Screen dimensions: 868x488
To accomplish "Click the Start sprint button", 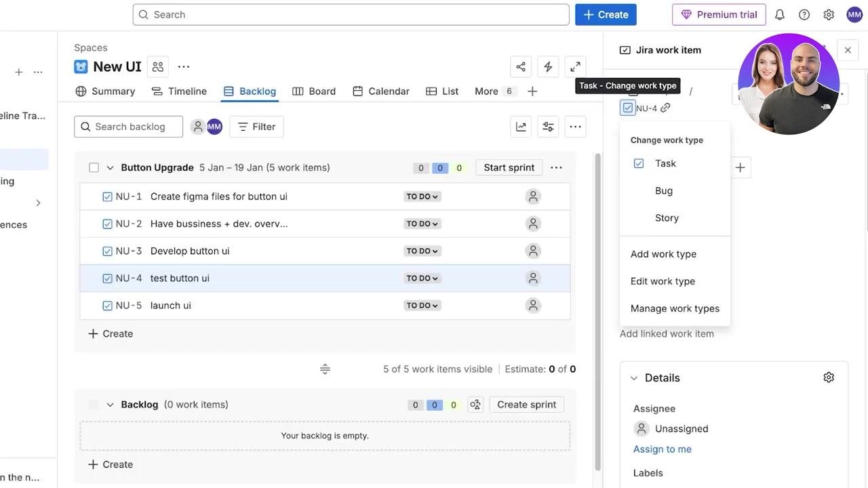I will 509,167.
